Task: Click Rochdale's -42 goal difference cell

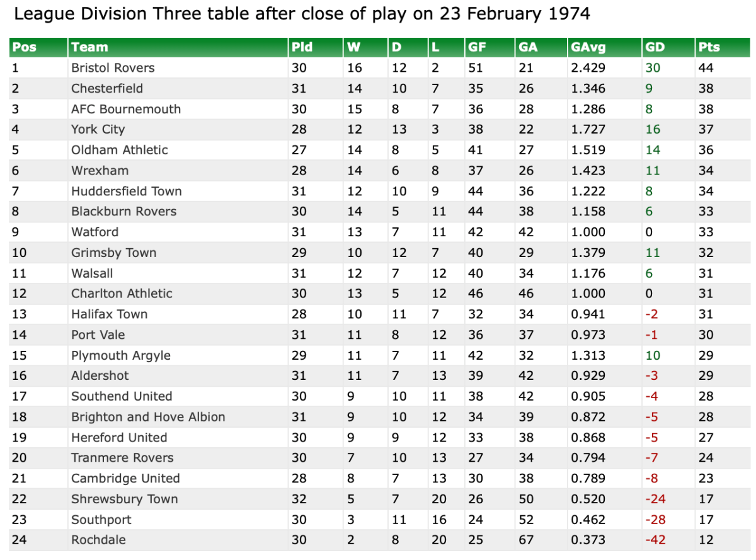Action: pos(655,540)
